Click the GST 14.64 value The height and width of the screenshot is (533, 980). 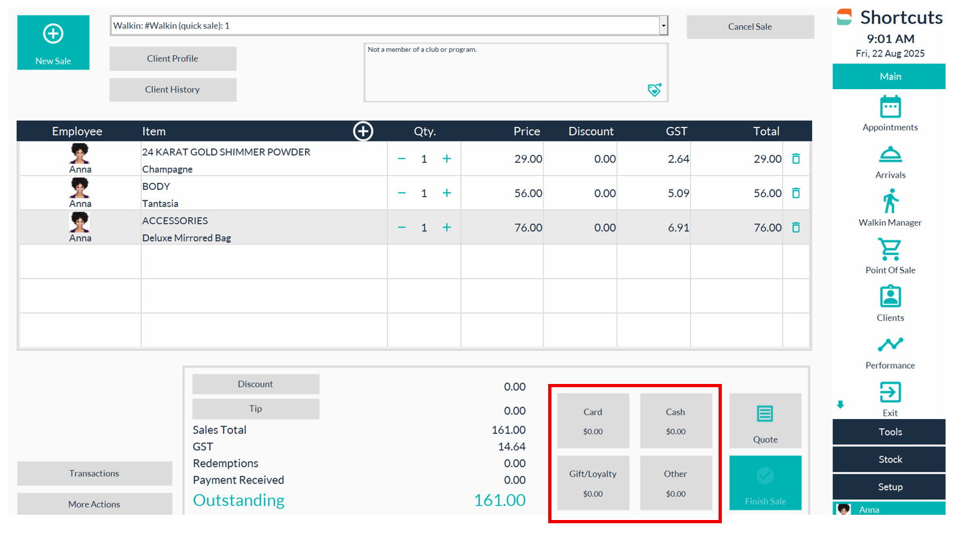512,447
